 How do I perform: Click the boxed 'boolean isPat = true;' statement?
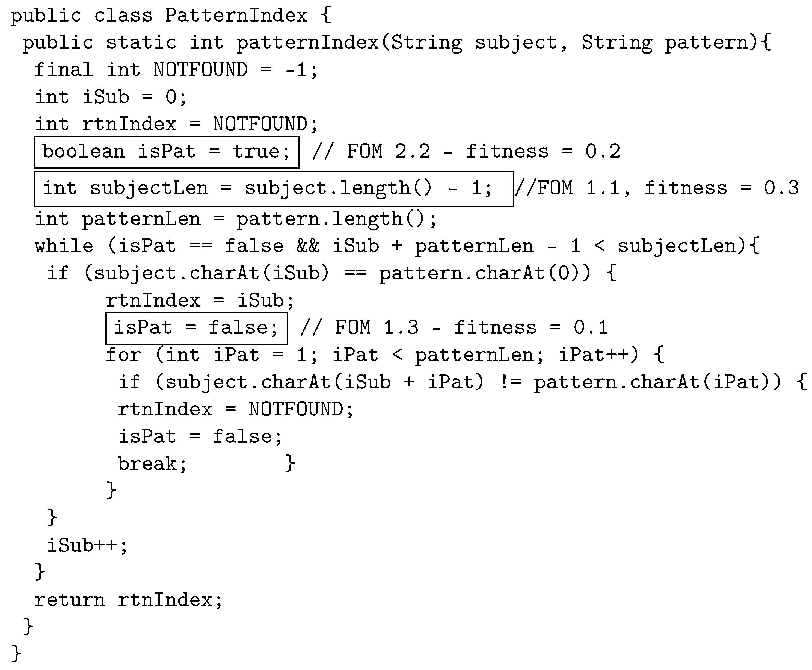point(166,152)
